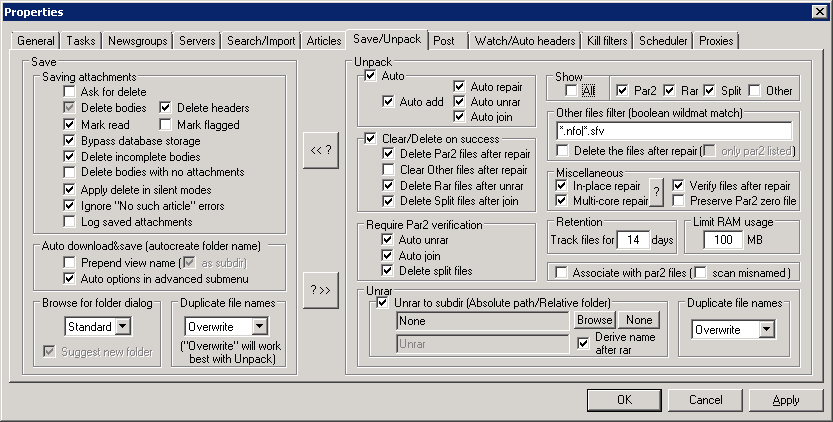The width and height of the screenshot is (833, 422).
Task: Click the Browse button for Unrar folder
Action: click(593, 320)
